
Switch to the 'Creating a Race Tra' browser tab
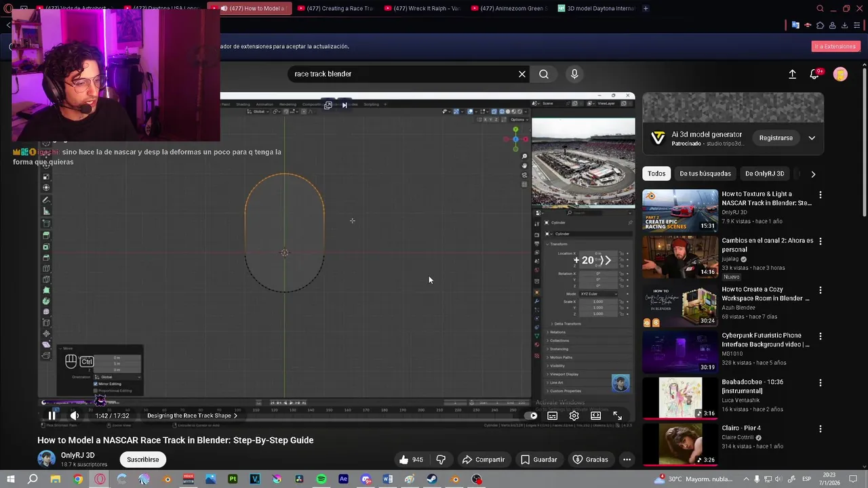[336, 8]
